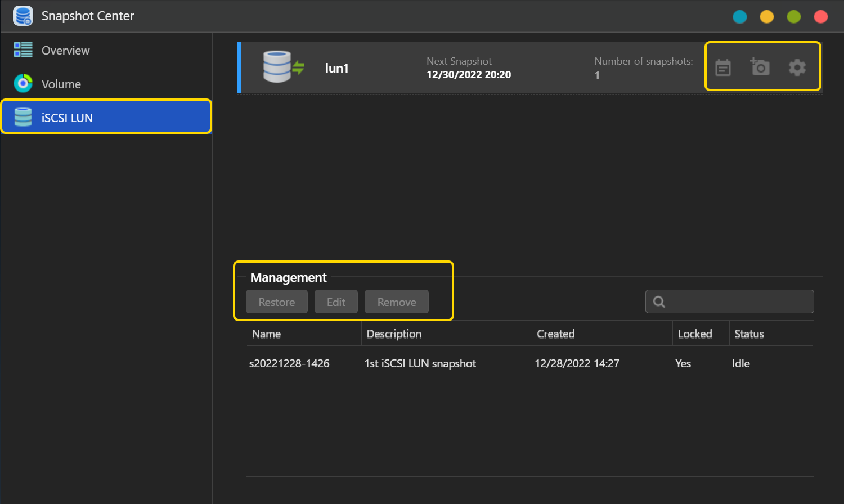Click the magnifier search icon
The width and height of the screenshot is (844, 504).
pos(659,302)
